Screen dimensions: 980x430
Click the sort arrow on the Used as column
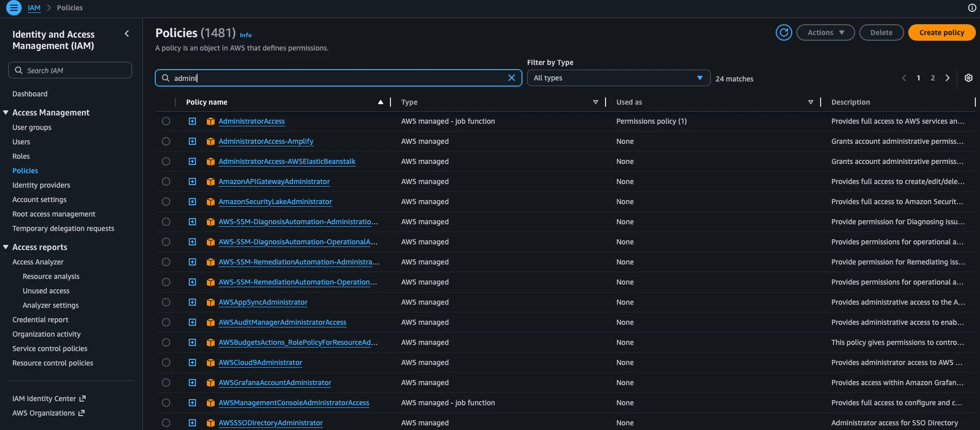pyautogui.click(x=811, y=102)
